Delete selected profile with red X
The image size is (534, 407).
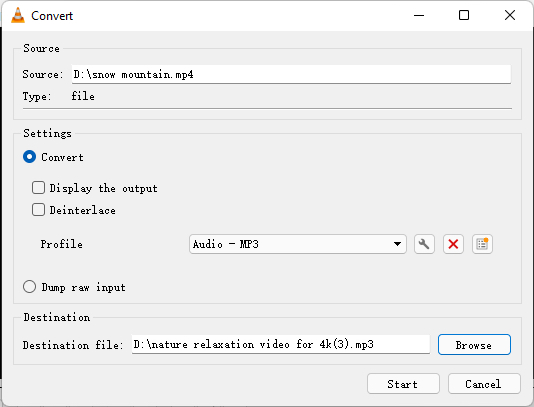pyautogui.click(x=453, y=244)
